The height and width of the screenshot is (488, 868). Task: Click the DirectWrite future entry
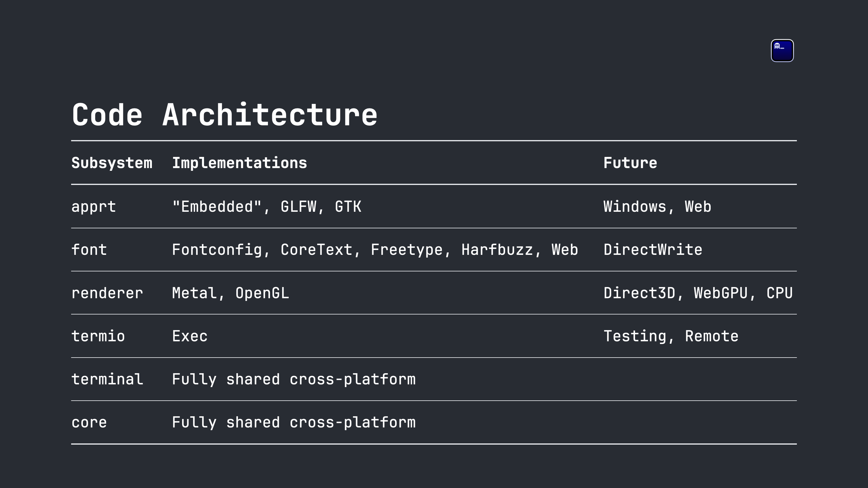[x=653, y=249]
